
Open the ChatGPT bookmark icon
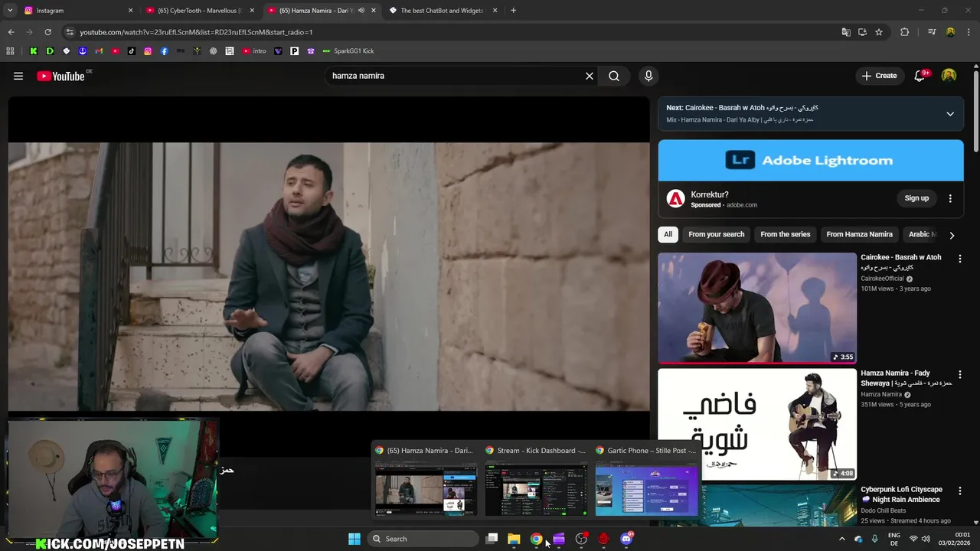pos(214,51)
